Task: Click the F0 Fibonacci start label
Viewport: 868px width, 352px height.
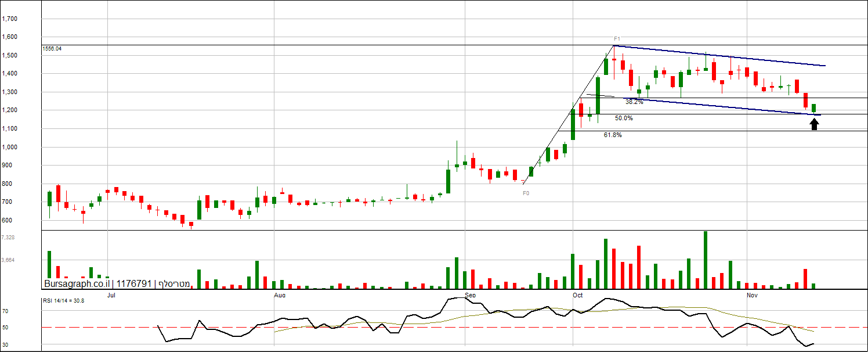Action: click(x=526, y=193)
